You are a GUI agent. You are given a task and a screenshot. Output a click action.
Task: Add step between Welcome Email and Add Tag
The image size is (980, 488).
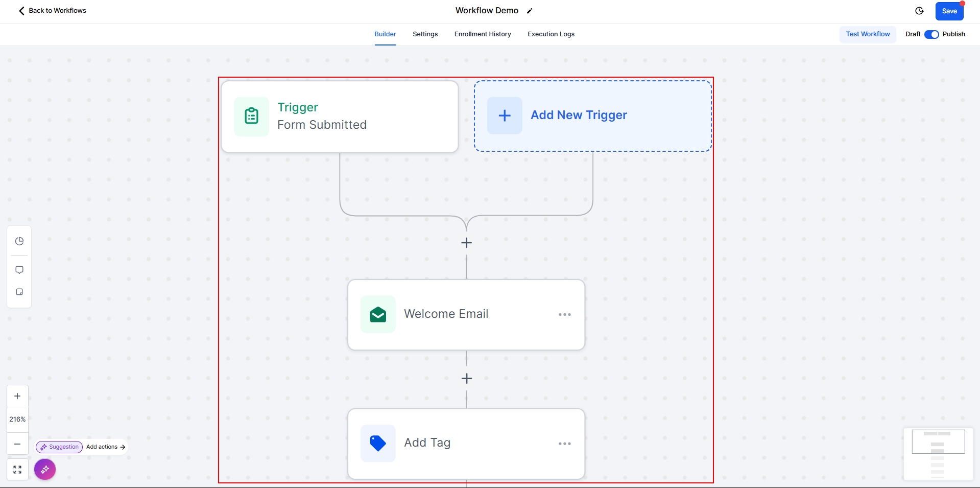(466, 379)
